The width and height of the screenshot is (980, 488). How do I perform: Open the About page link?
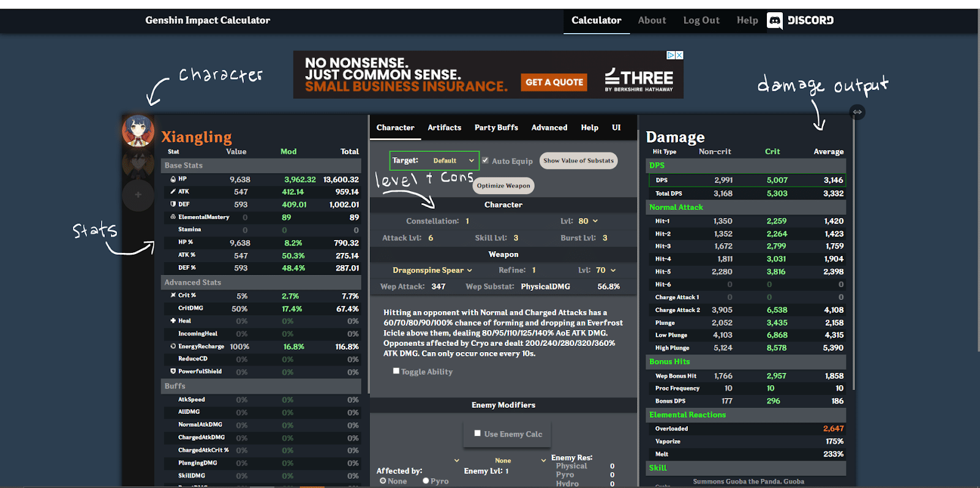click(652, 21)
